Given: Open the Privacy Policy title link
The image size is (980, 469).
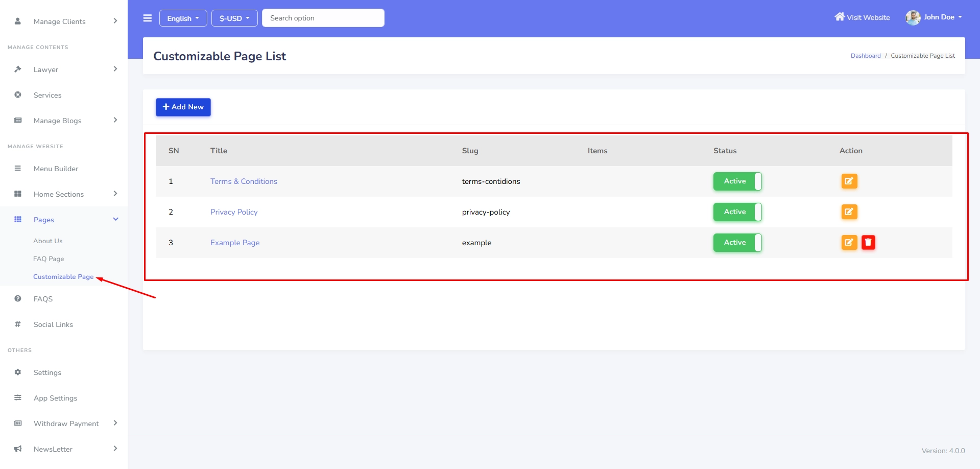Looking at the screenshot, I should pos(234,212).
